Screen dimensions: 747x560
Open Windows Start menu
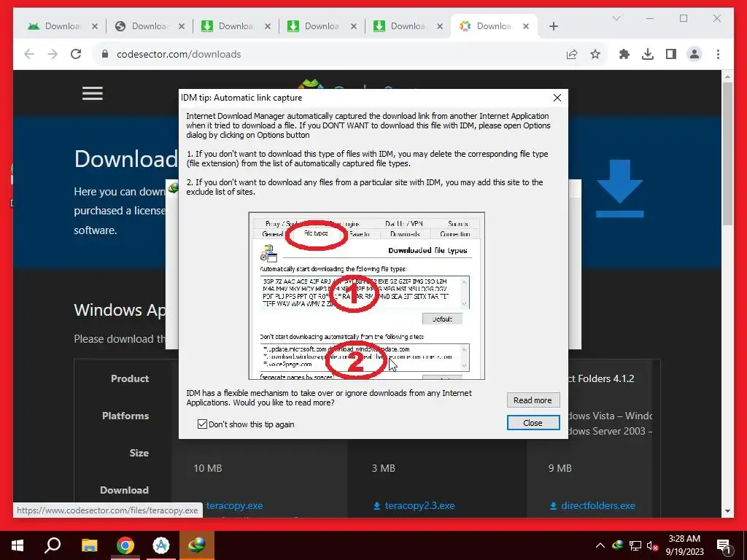[18, 545]
